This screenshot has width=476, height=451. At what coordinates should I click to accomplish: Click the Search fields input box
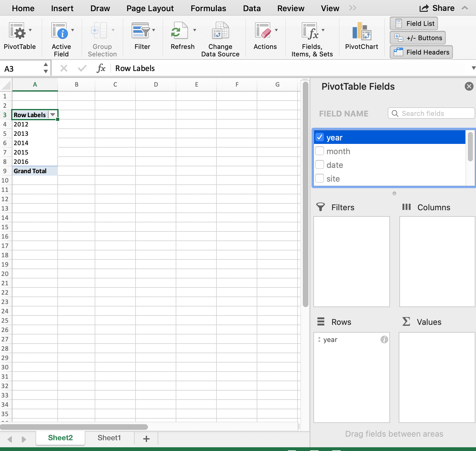click(431, 113)
